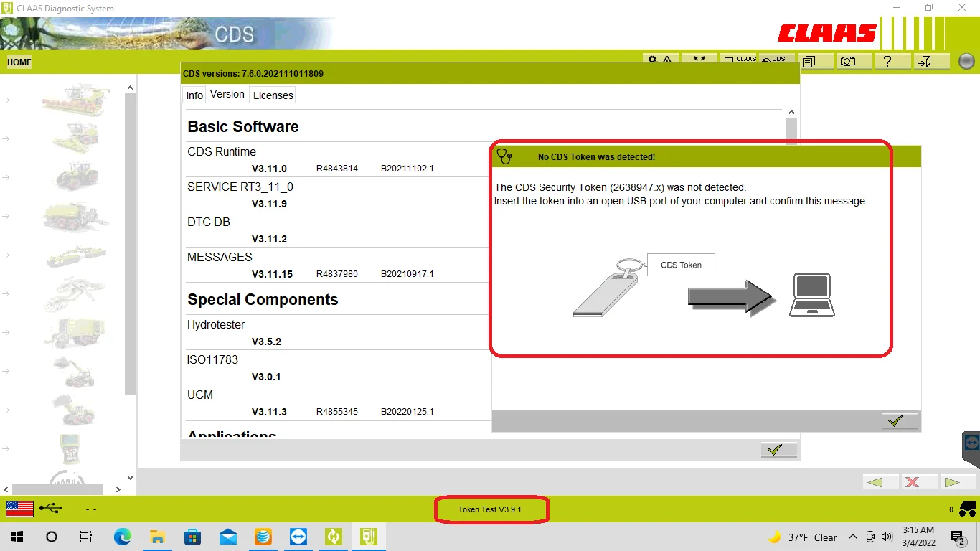The image size is (980, 551).
Task: Click the stethoscope icon in token dialog
Action: pyautogui.click(x=505, y=156)
